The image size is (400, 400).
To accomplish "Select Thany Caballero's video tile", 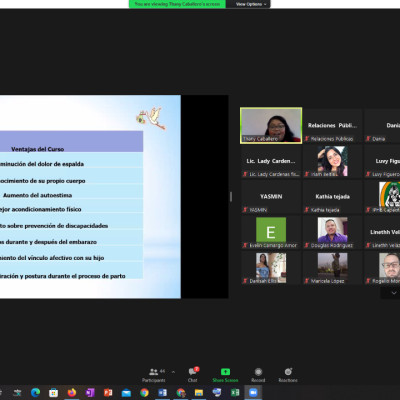I will (271, 126).
